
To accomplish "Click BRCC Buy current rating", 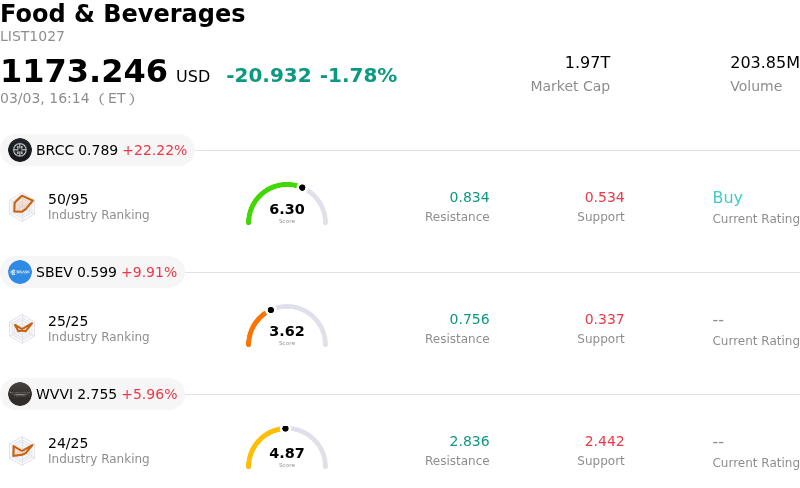I will (x=727, y=198).
